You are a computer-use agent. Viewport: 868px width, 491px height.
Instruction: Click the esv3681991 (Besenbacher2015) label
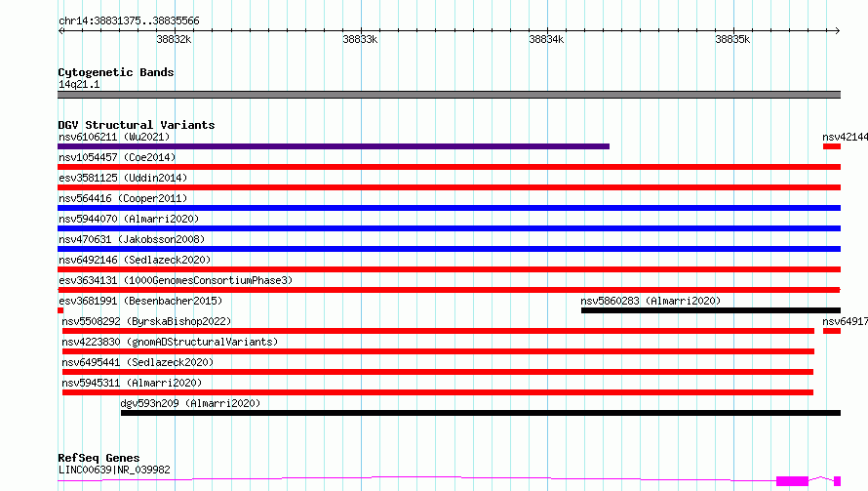click(x=140, y=301)
